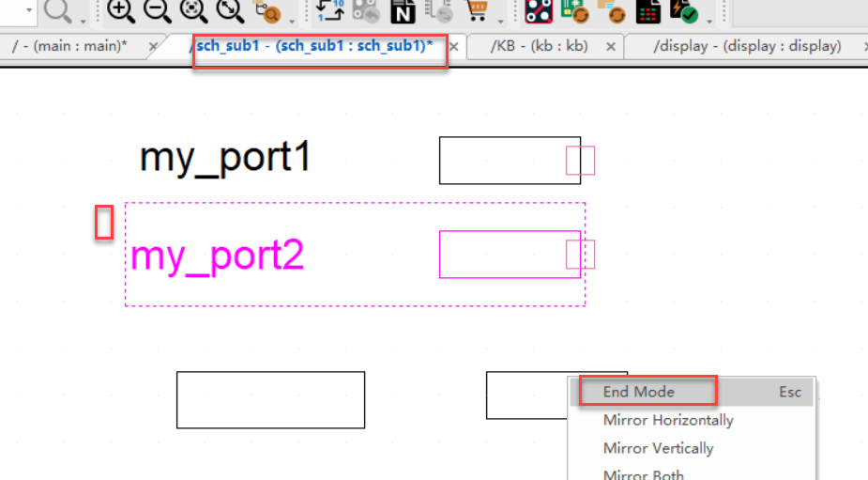Viewport: 868px width, 480px height.
Task: Click the netlist 'N' icon
Action: click(x=403, y=11)
